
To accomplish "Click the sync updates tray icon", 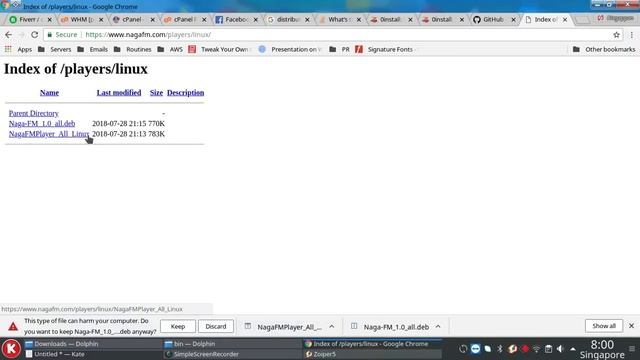I will coord(463,349).
